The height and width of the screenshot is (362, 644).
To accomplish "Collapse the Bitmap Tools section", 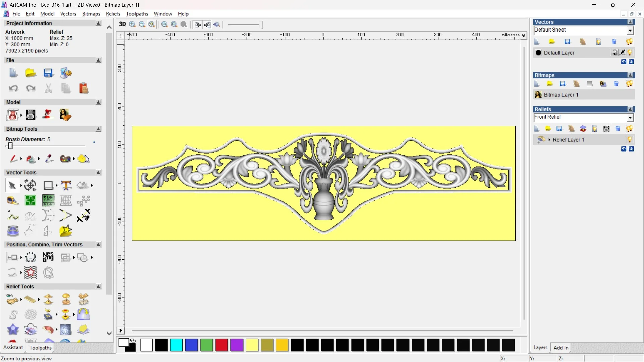I will [x=98, y=129].
